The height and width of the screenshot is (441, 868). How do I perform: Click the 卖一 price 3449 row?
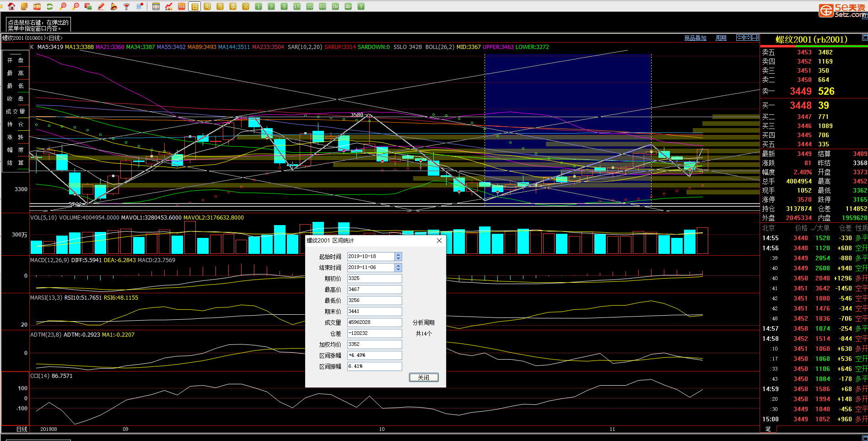tap(814, 91)
